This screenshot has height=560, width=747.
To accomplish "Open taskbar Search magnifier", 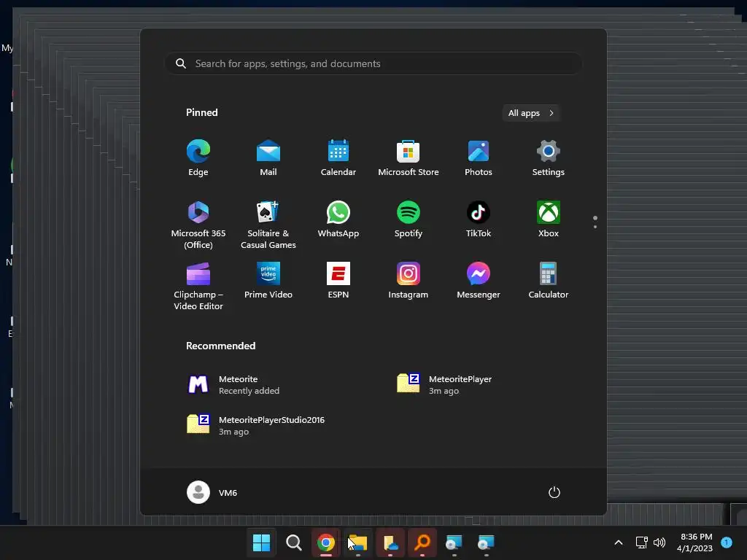I will [x=293, y=542].
